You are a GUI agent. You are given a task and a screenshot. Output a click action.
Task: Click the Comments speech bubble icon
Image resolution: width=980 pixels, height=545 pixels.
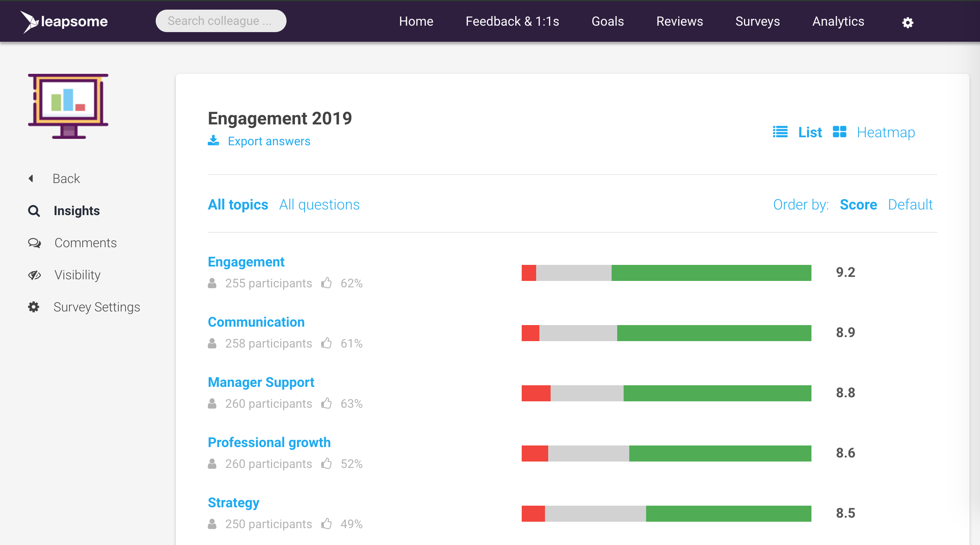coord(34,243)
